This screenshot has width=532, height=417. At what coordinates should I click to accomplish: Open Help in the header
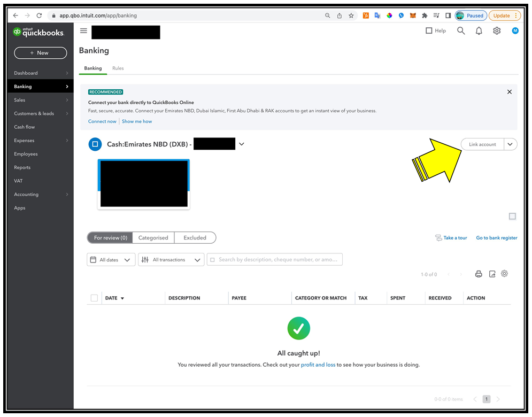click(436, 31)
